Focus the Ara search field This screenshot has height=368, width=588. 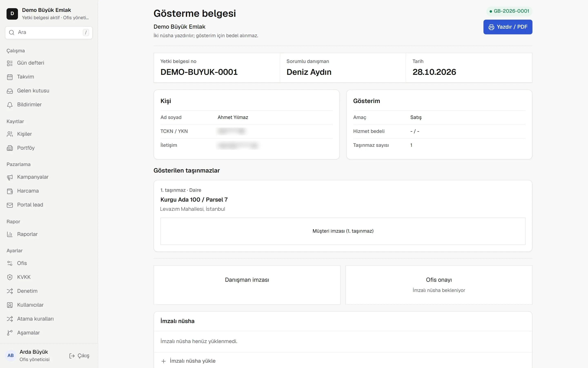pos(49,33)
